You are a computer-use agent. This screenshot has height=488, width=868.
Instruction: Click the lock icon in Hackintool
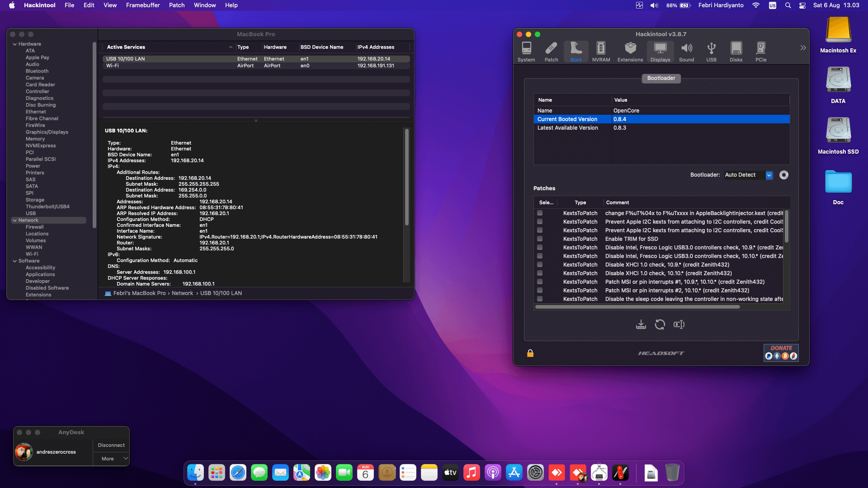(530, 353)
